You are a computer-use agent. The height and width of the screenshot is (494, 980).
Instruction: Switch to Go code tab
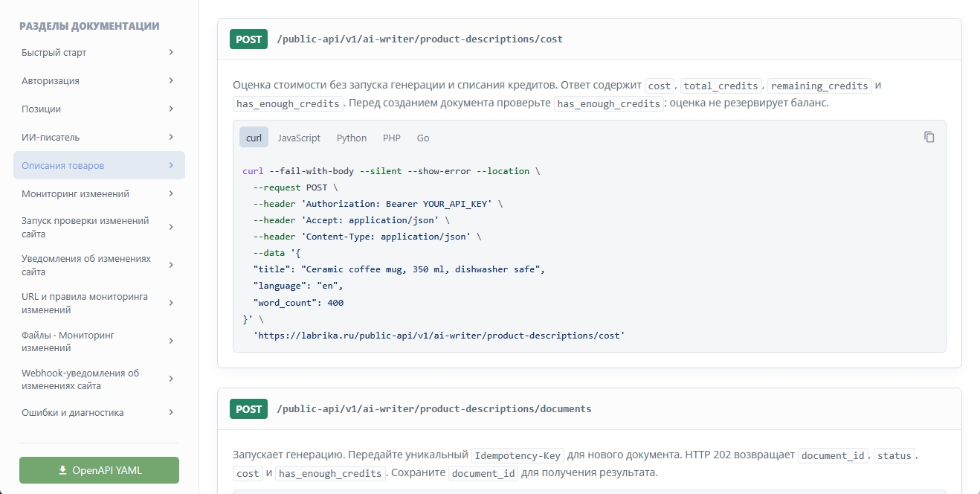(423, 138)
